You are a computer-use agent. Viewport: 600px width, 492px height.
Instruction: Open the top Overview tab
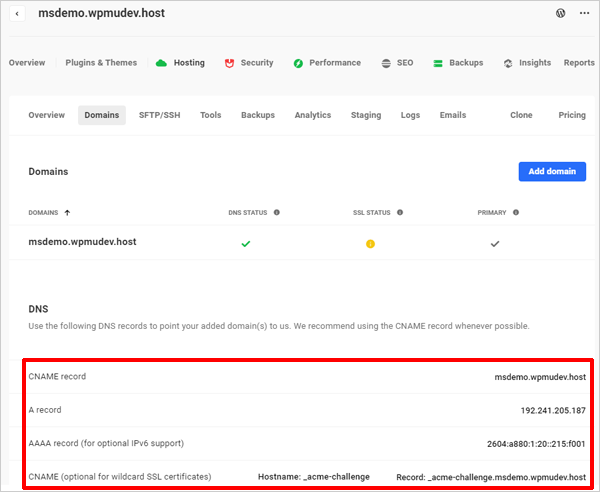pyautogui.click(x=27, y=63)
